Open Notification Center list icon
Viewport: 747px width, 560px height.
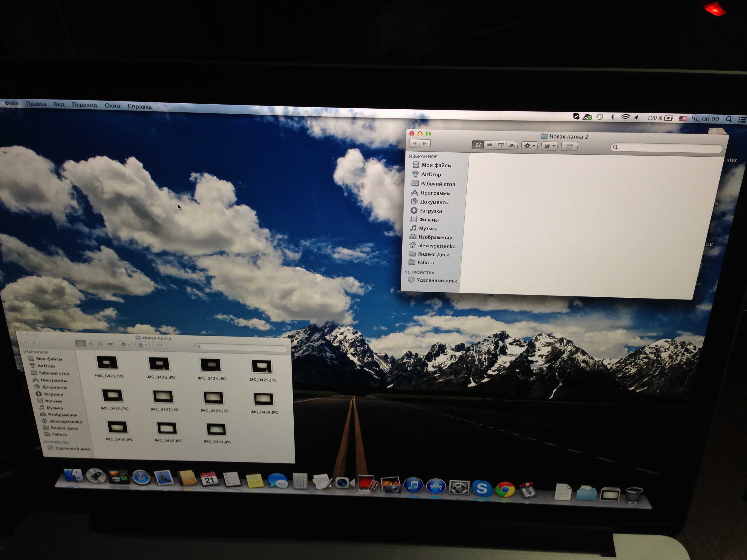[742, 119]
